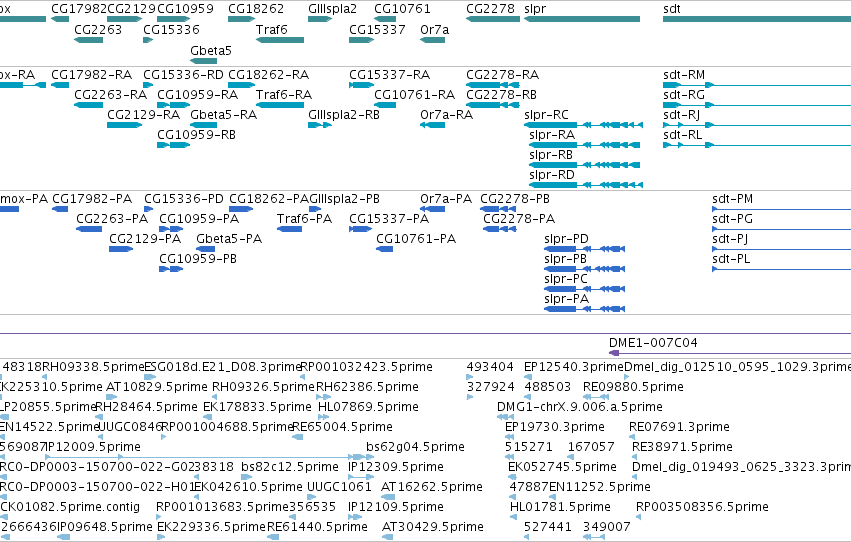Screen dimensions: 851x542
Task: Click protein Or7a-PA
Action: 446,199
